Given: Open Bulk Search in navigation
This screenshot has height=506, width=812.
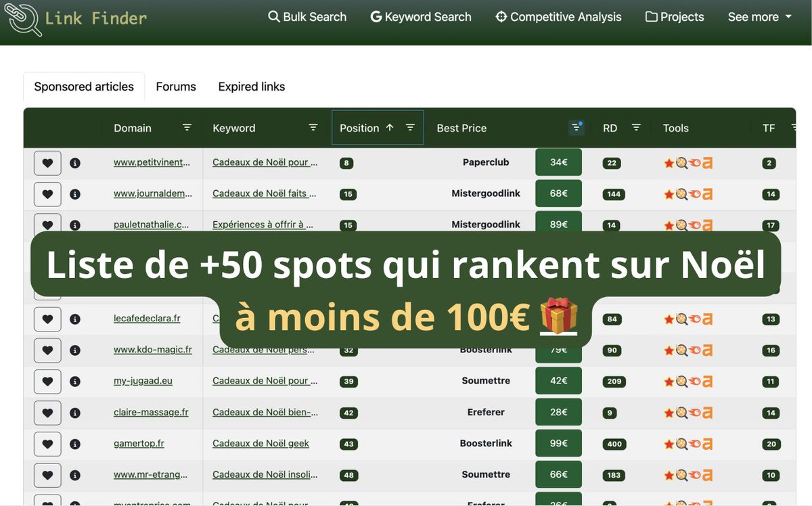Looking at the screenshot, I should click(x=307, y=17).
